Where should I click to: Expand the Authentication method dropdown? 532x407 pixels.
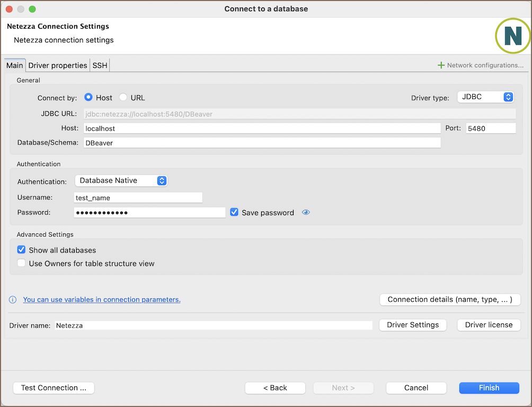121,180
